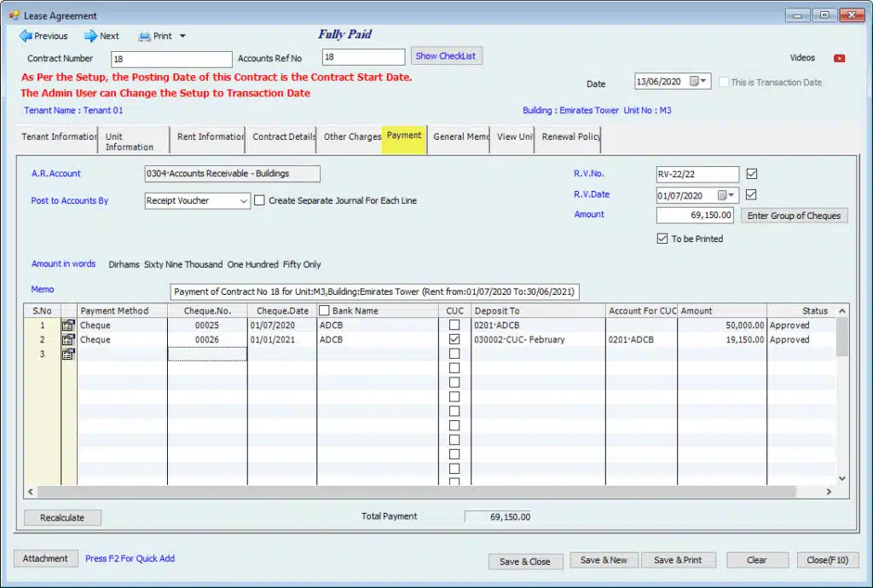Click the 50,000.00 amount cell
The height and width of the screenshot is (588, 873).
point(722,326)
